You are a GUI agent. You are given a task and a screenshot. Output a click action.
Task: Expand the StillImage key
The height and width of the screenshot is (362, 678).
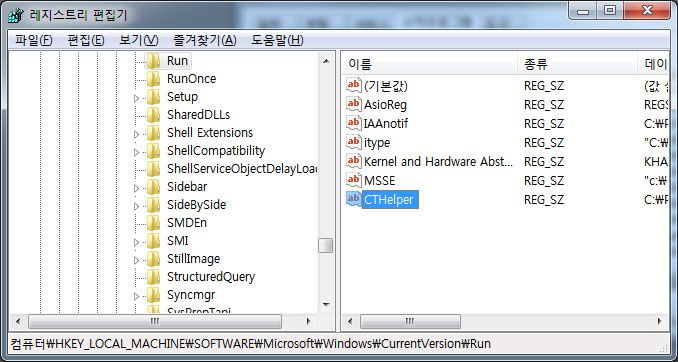137,260
